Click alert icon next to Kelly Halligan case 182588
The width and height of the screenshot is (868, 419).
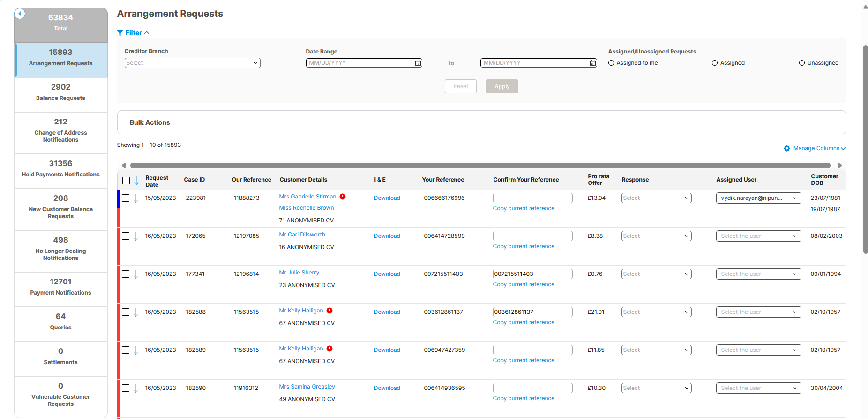coord(329,311)
